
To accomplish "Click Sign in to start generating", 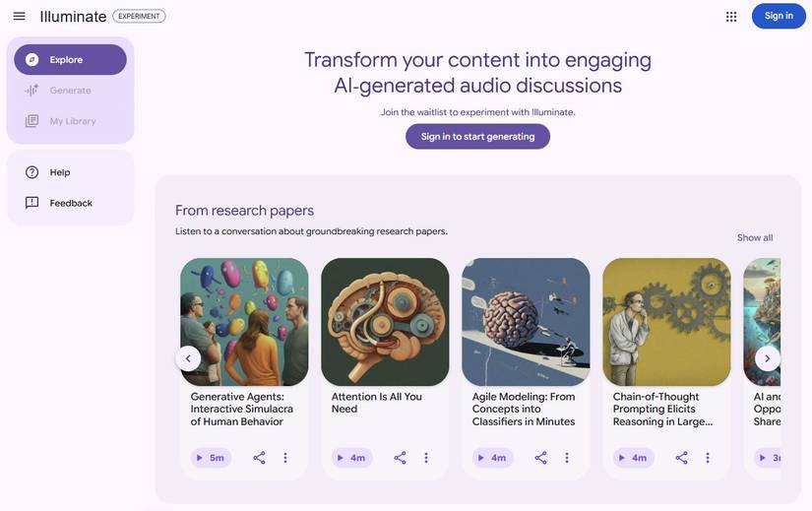I will point(477,137).
